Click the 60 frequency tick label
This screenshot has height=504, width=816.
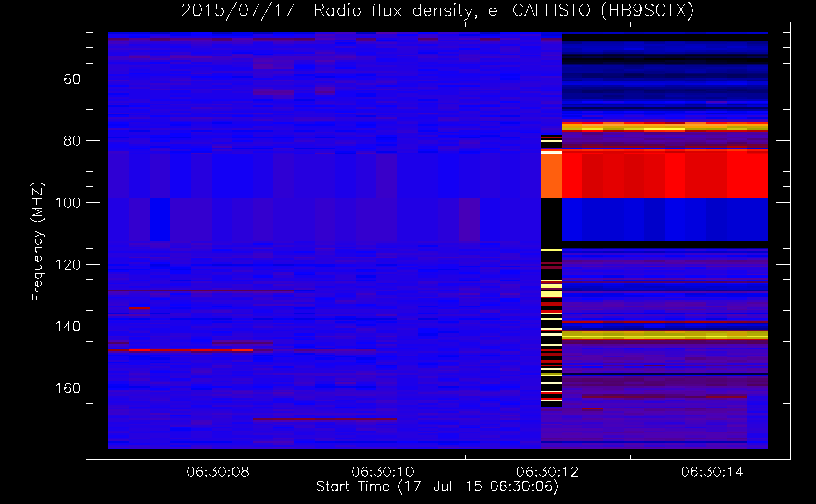click(x=72, y=79)
